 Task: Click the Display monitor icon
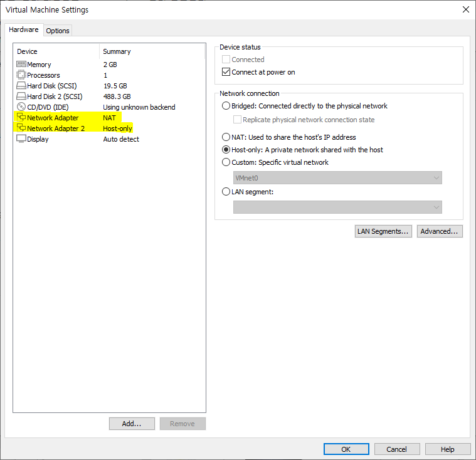[x=21, y=139]
